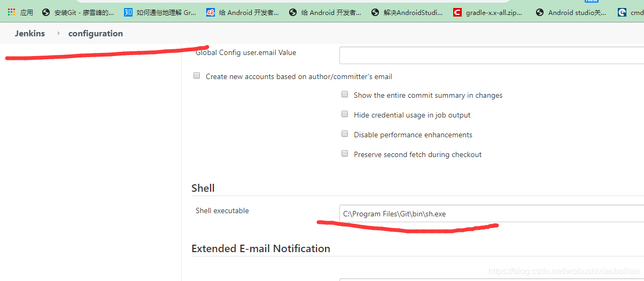Click the field under Extended E-mail Notification
644x281 pixels.
pos(492,279)
